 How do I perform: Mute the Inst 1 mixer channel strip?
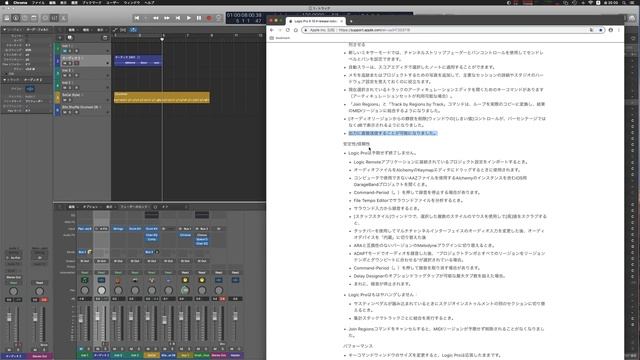click(x=81, y=349)
